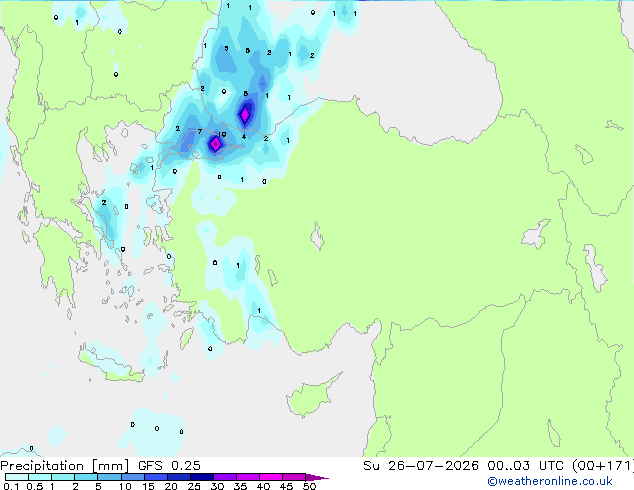The width and height of the screenshot is (634, 490).
Task: Click the legend label "15"
Action: (x=148, y=486)
